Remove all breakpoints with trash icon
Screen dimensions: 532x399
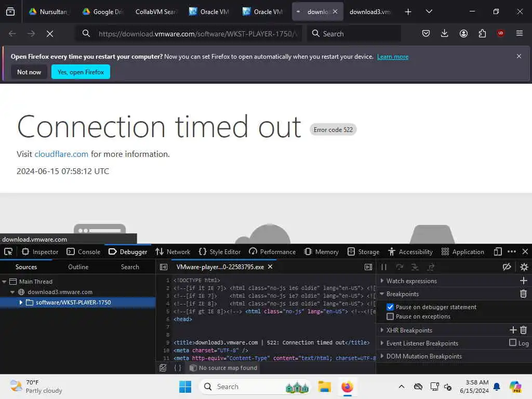524,294
